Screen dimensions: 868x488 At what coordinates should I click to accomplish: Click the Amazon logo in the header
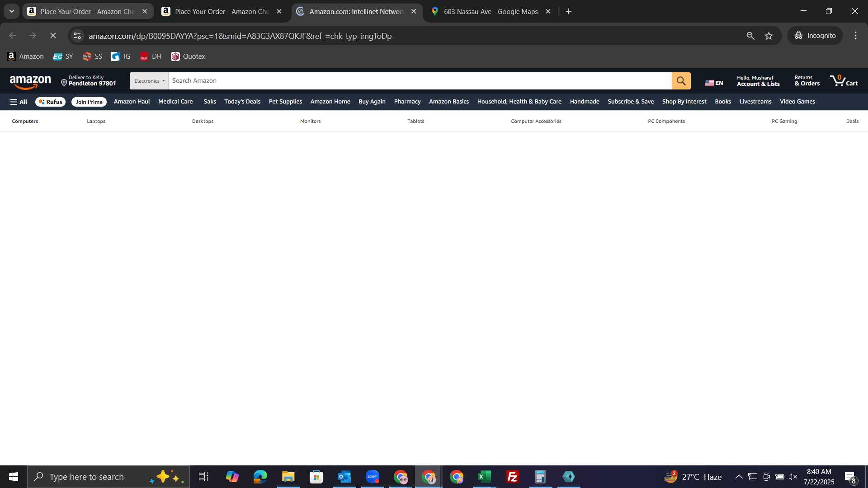click(30, 82)
